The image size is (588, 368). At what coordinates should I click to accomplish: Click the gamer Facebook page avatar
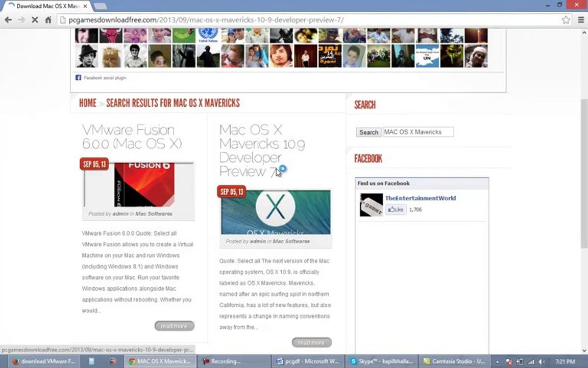[x=371, y=205]
